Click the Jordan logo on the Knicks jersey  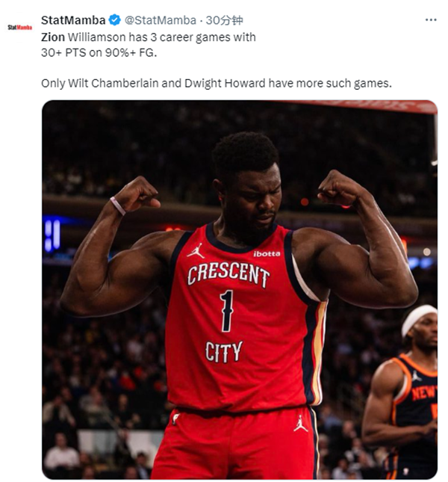point(416,376)
